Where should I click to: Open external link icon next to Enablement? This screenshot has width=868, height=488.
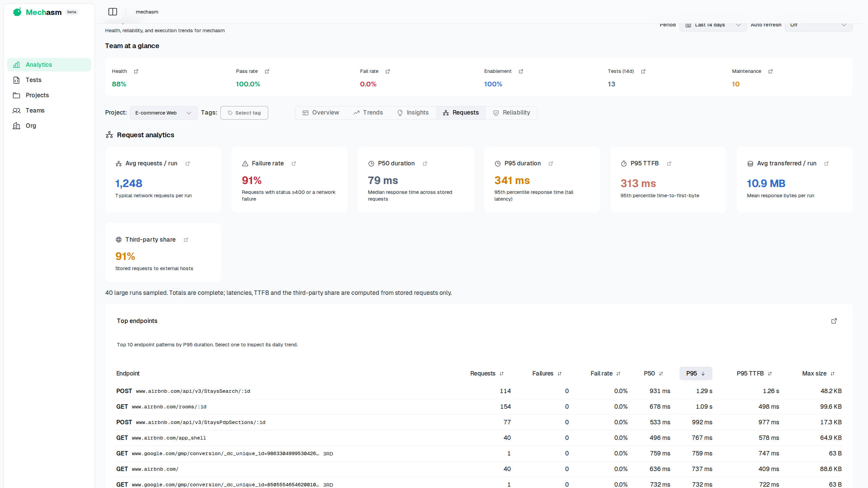click(x=521, y=71)
